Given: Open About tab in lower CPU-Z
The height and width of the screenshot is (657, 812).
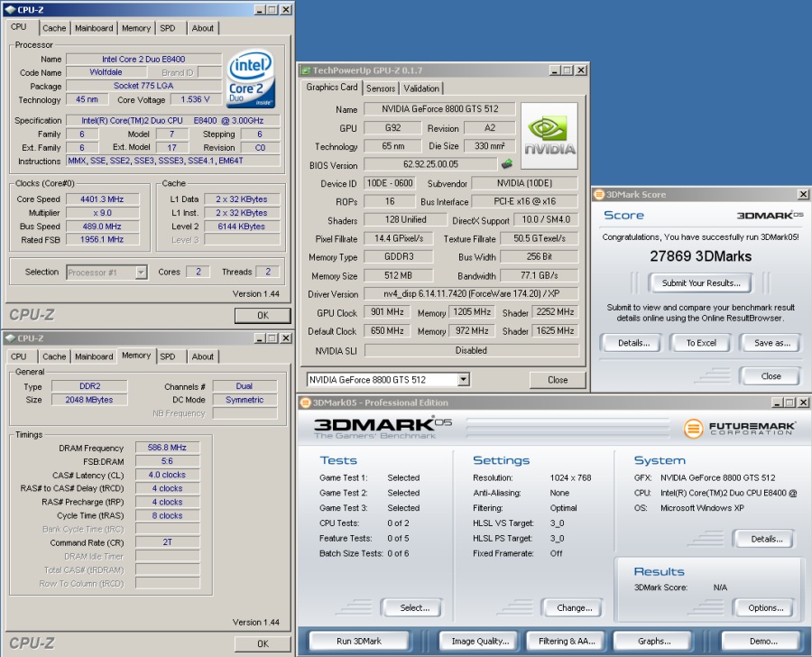Looking at the screenshot, I should tap(202, 356).
